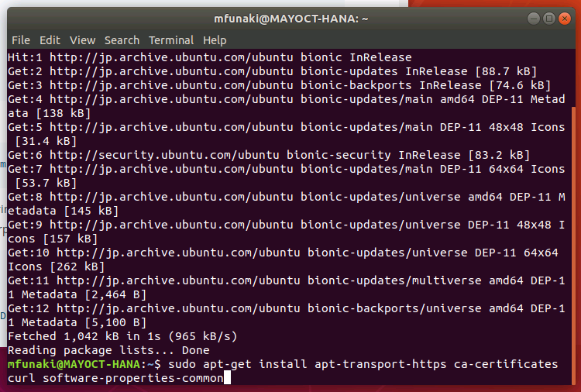The width and height of the screenshot is (581, 392).
Task: Open the Search menu
Action: (x=122, y=40)
